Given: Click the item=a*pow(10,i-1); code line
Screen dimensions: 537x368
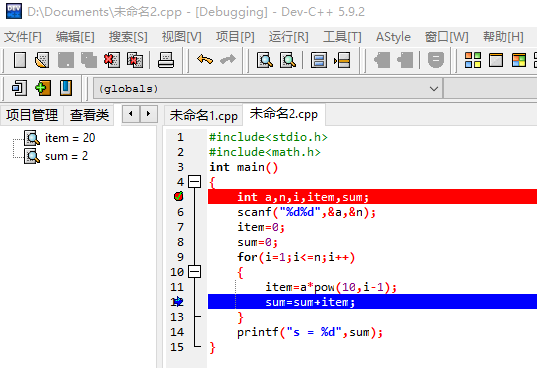Looking at the screenshot, I should pos(331,287).
